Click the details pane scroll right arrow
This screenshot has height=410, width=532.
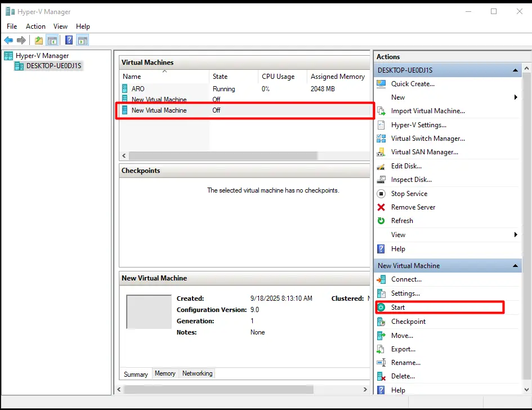[365, 389]
